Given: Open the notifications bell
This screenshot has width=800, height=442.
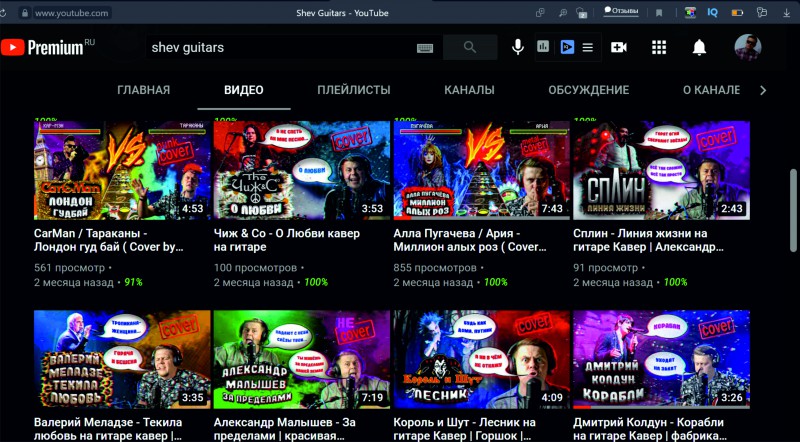Looking at the screenshot, I should click(x=699, y=47).
